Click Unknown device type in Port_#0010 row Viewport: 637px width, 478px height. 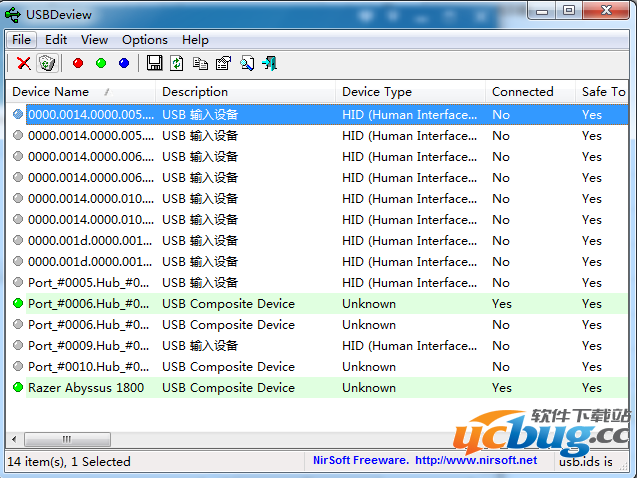pos(369,367)
